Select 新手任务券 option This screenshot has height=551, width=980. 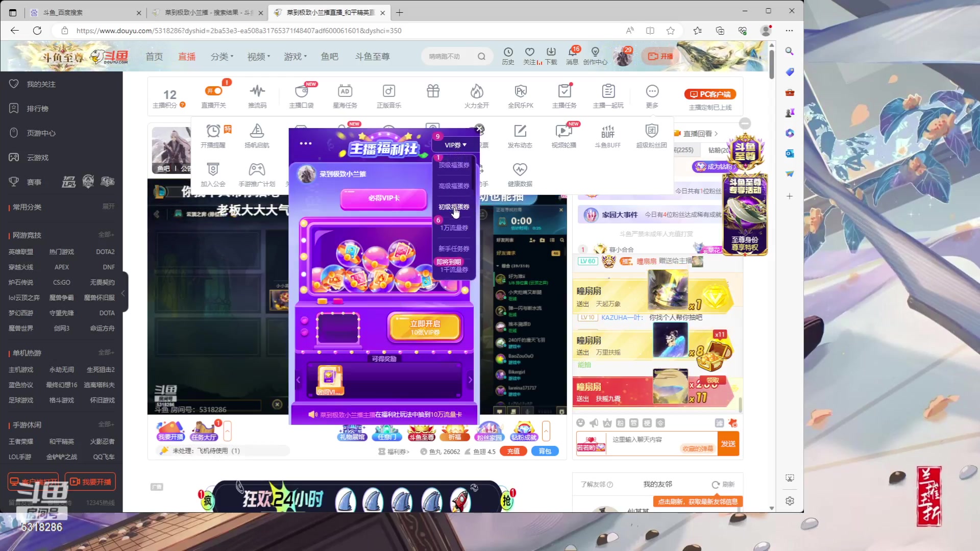pyautogui.click(x=454, y=249)
